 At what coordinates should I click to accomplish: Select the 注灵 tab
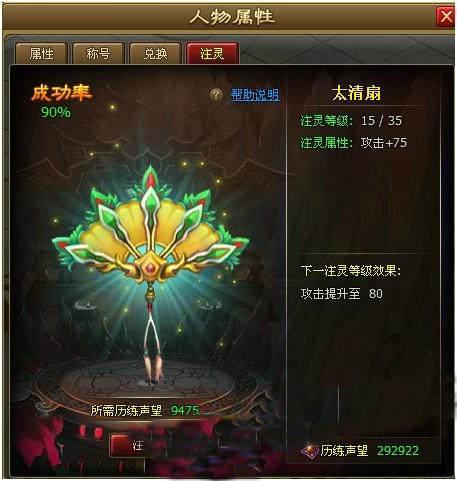tap(212, 53)
